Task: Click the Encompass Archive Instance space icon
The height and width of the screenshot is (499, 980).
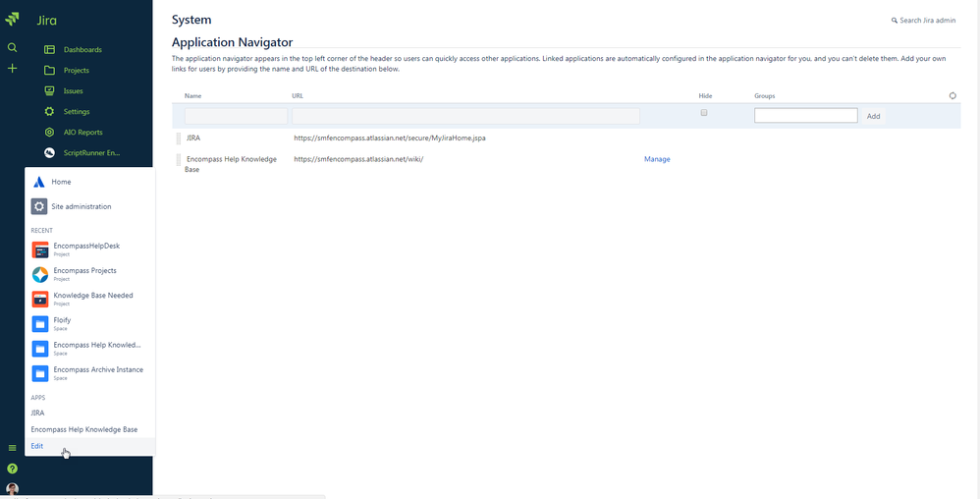Action: (40, 374)
